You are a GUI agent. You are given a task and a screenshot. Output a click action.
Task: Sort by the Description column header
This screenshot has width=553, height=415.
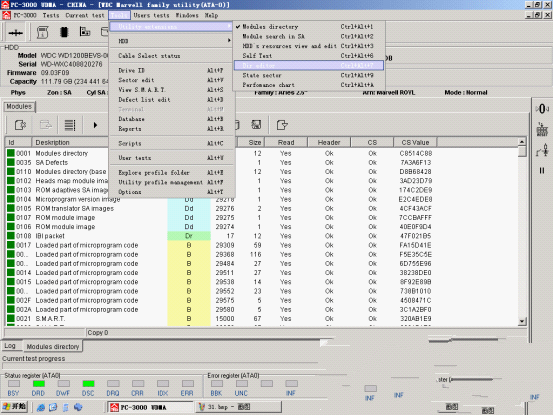pos(70,142)
